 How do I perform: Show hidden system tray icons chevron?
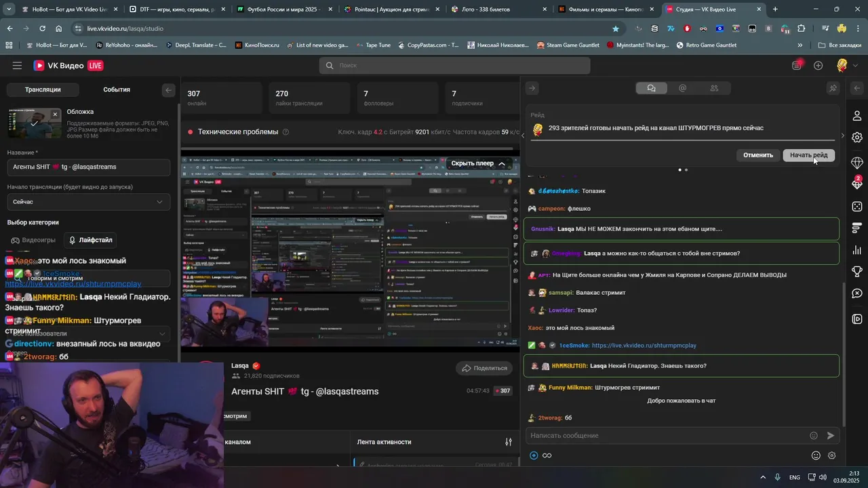pos(763,477)
